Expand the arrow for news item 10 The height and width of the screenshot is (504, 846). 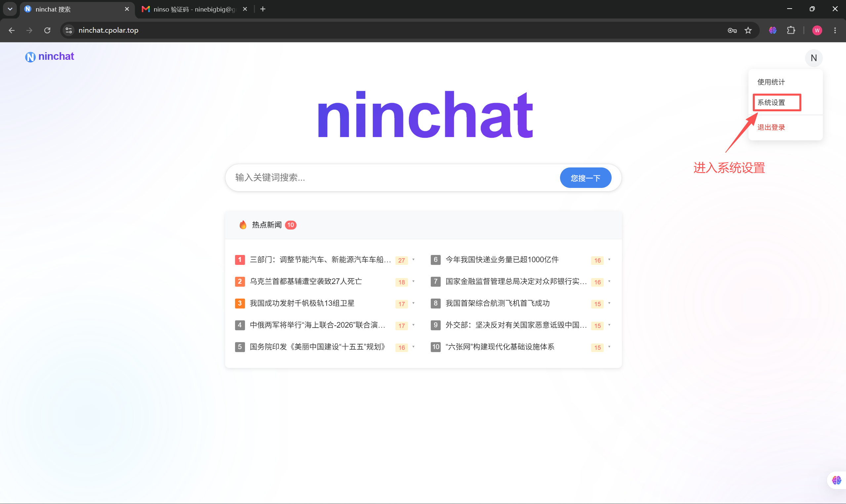tap(609, 347)
